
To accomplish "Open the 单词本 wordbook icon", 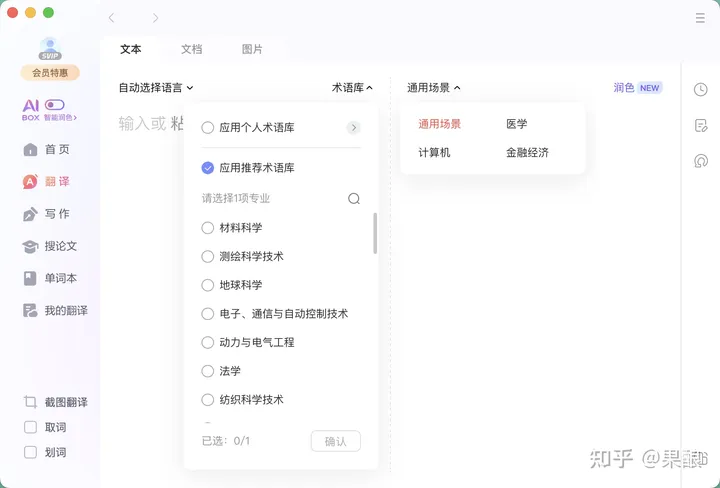I will [x=30, y=278].
